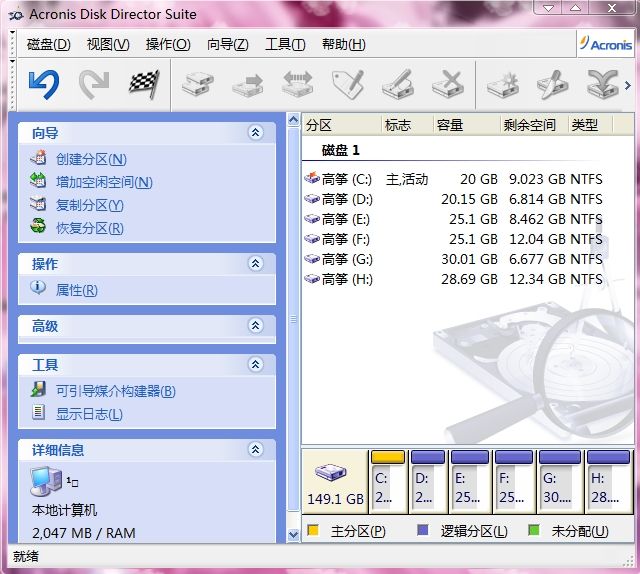Click the 显示日志(L) link

click(x=89, y=414)
